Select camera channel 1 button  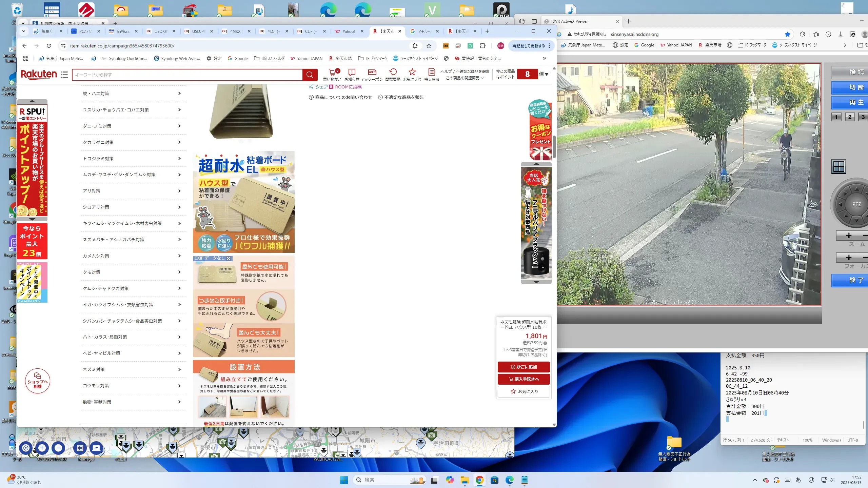tap(836, 117)
